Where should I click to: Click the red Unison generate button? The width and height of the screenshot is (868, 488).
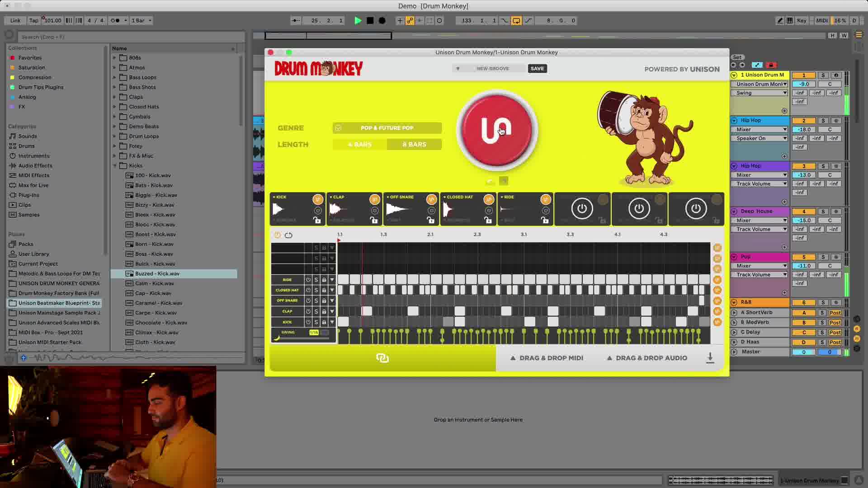click(497, 130)
